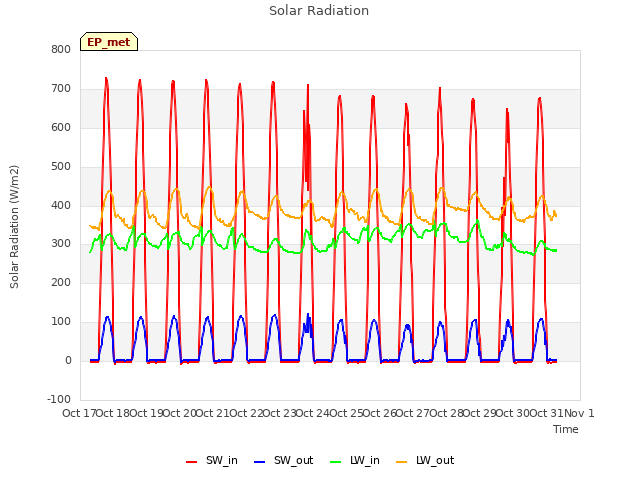Click the Nov 1 x-axis label
The image size is (640, 480).
[579, 413]
